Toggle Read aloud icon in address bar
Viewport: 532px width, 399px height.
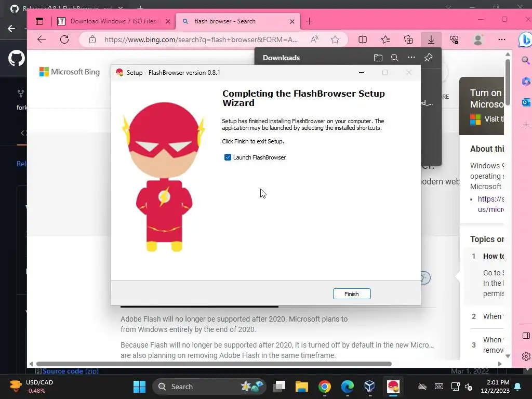pos(314,39)
